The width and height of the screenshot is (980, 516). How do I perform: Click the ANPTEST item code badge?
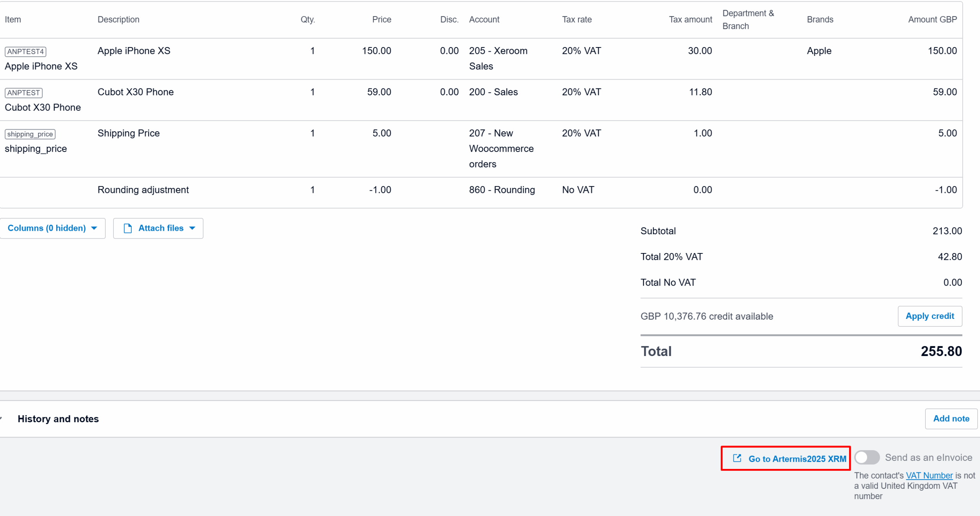tap(23, 93)
